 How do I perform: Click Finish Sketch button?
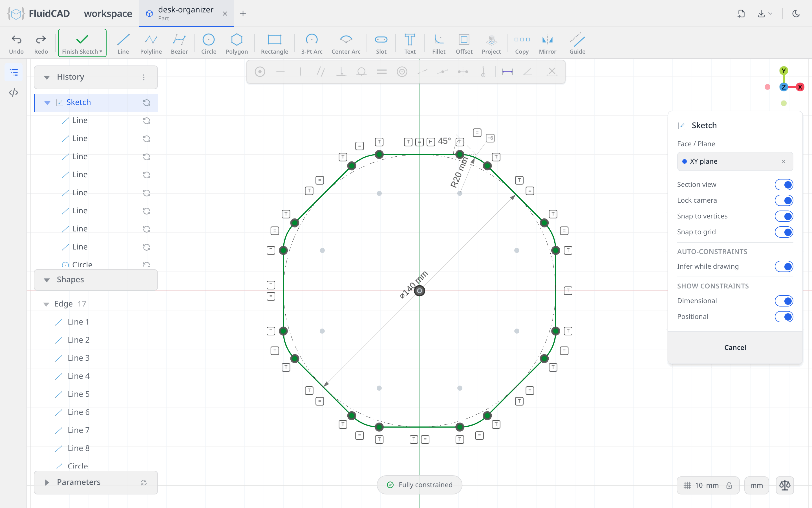coord(82,43)
